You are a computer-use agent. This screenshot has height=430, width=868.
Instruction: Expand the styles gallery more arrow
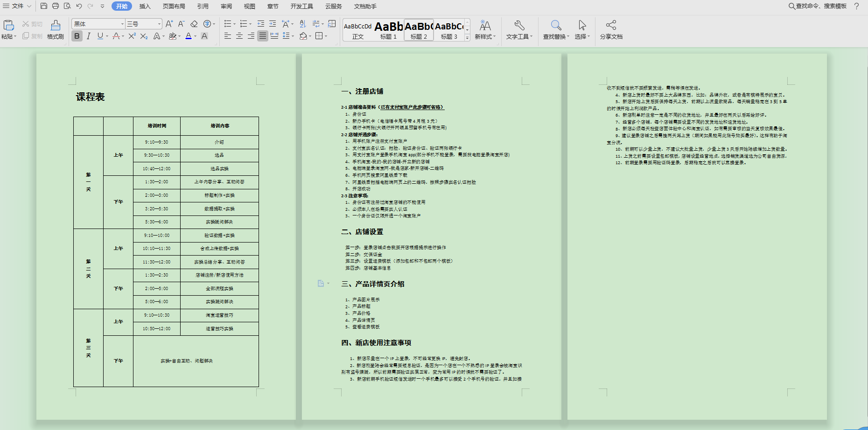coord(467,38)
